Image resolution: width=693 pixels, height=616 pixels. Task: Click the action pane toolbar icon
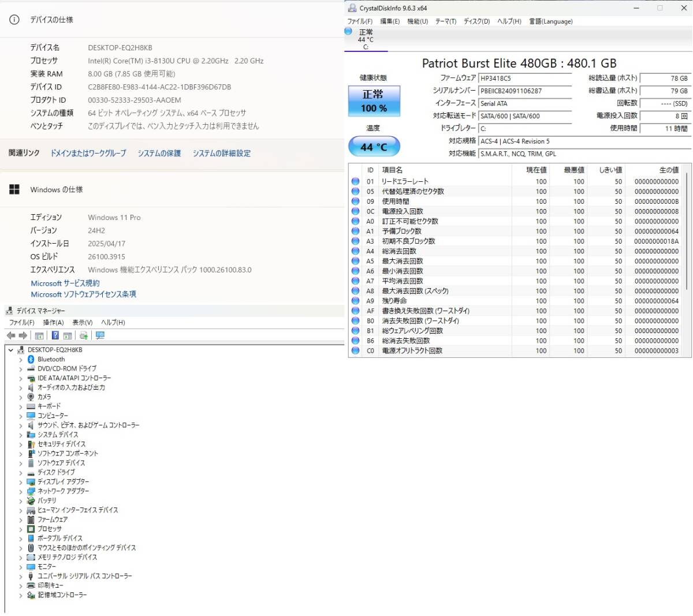point(68,335)
